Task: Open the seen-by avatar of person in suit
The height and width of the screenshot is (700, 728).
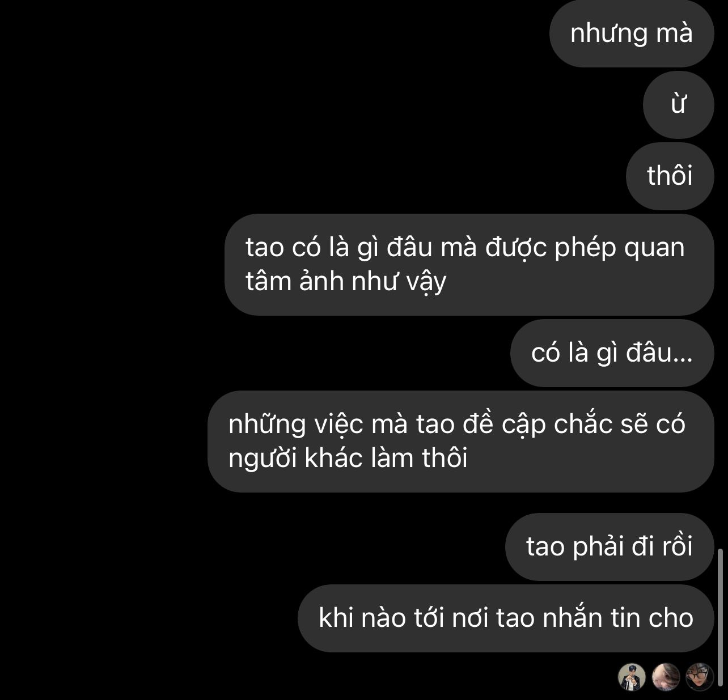Action: pos(631,677)
